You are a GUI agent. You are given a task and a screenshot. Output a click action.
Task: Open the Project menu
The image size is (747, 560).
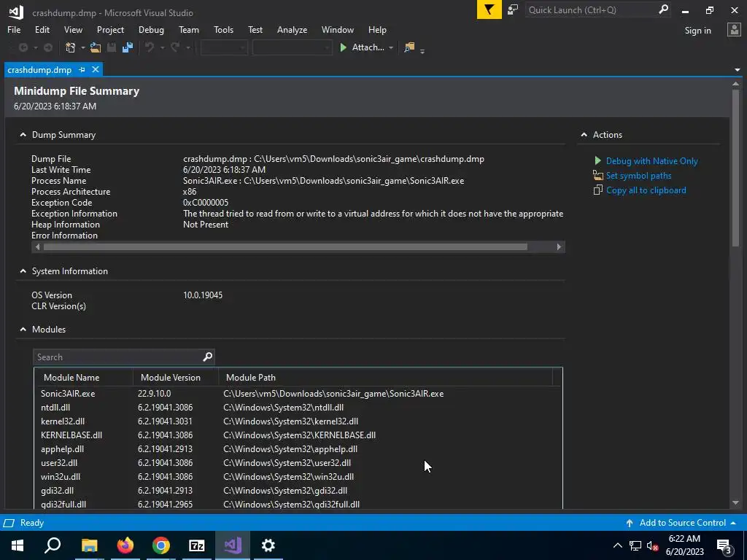tap(110, 29)
